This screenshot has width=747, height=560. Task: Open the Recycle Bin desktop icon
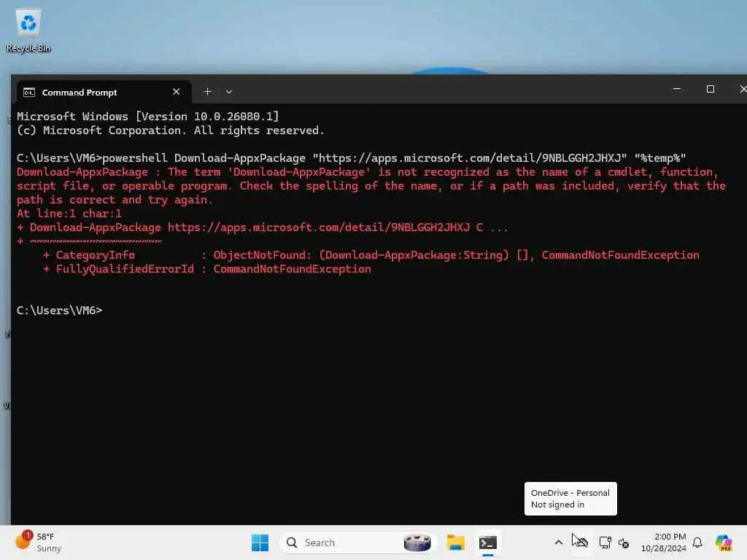tap(28, 31)
